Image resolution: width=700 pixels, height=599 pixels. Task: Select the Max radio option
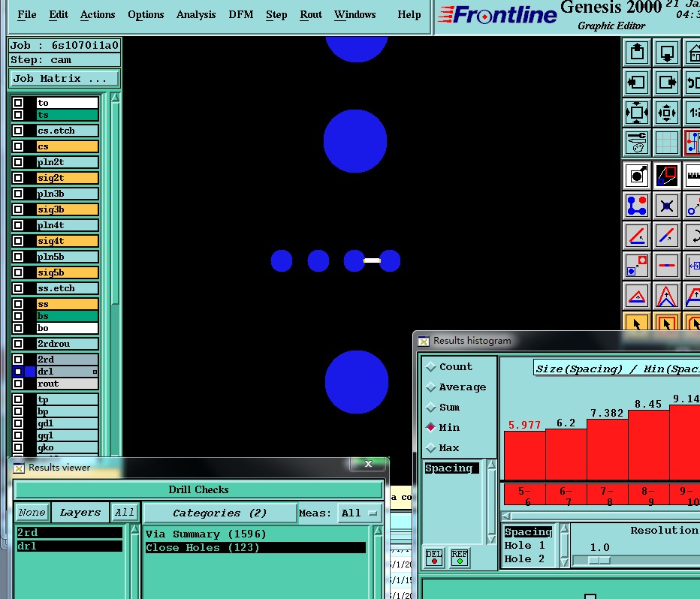[x=431, y=448]
